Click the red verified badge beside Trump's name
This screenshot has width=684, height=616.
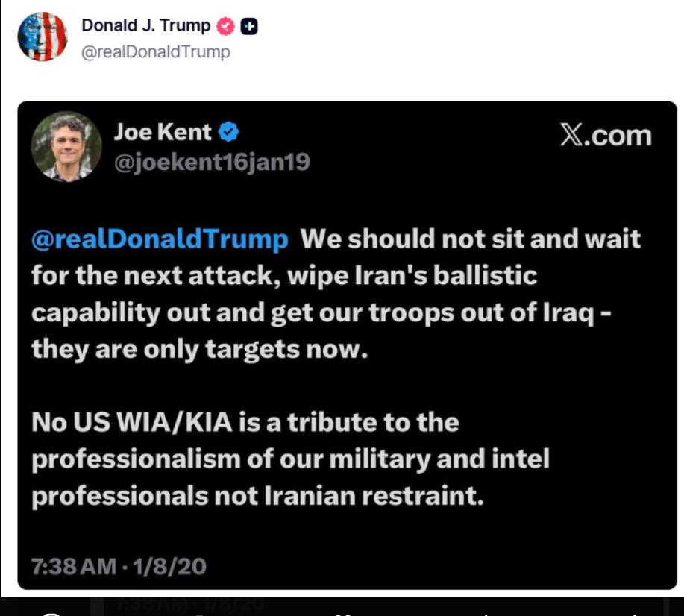[x=225, y=26]
